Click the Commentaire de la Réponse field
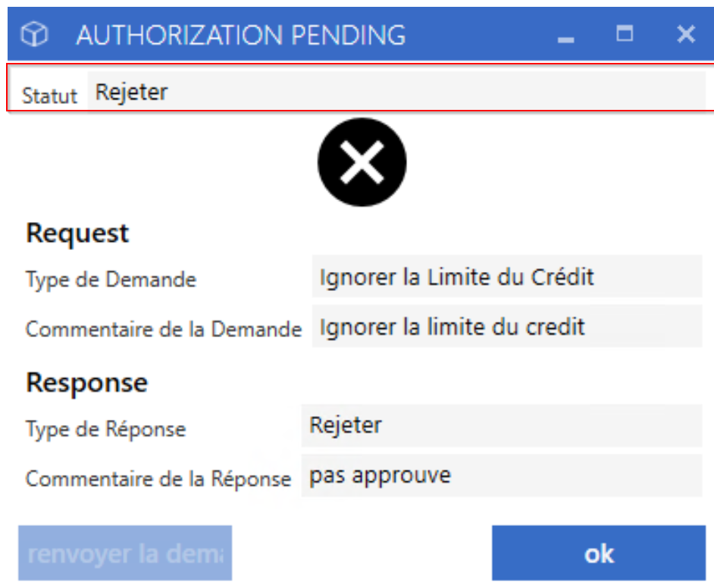The width and height of the screenshot is (714, 588). [502, 475]
